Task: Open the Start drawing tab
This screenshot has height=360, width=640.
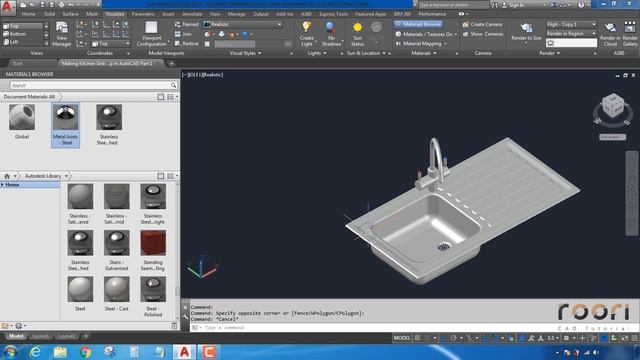Action: [x=18, y=63]
